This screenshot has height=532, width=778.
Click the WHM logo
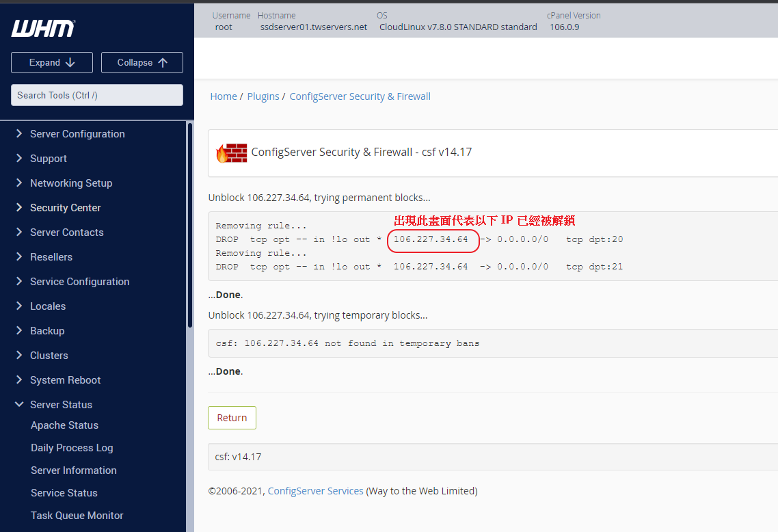[43, 29]
